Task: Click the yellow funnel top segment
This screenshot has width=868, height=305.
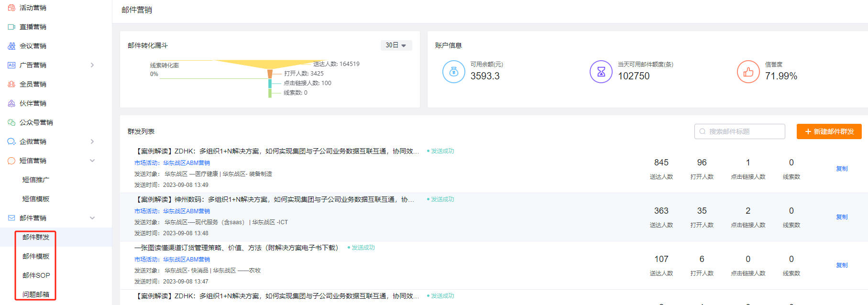Action: [x=269, y=65]
